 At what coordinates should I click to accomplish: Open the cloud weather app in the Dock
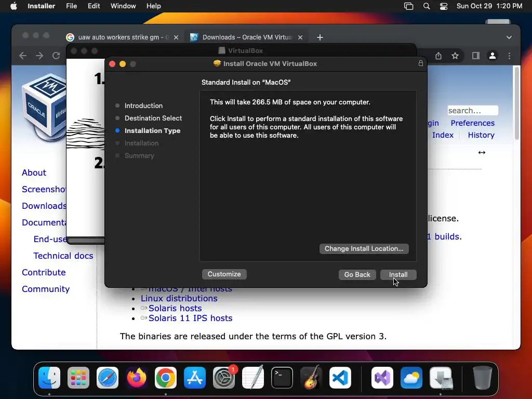coord(411,378)
